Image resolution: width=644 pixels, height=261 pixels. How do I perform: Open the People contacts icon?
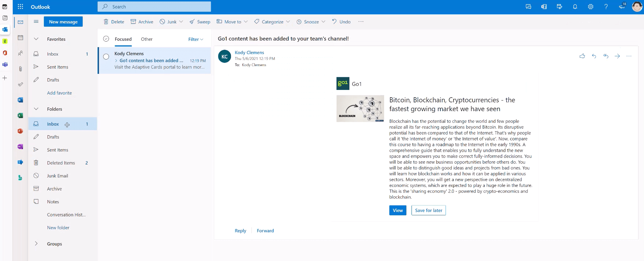click(20, 53)
